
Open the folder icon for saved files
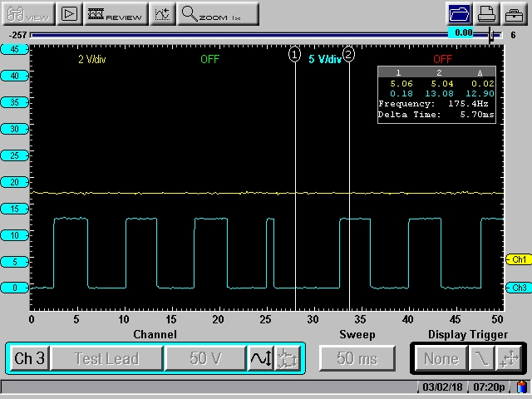click(459, 13)
